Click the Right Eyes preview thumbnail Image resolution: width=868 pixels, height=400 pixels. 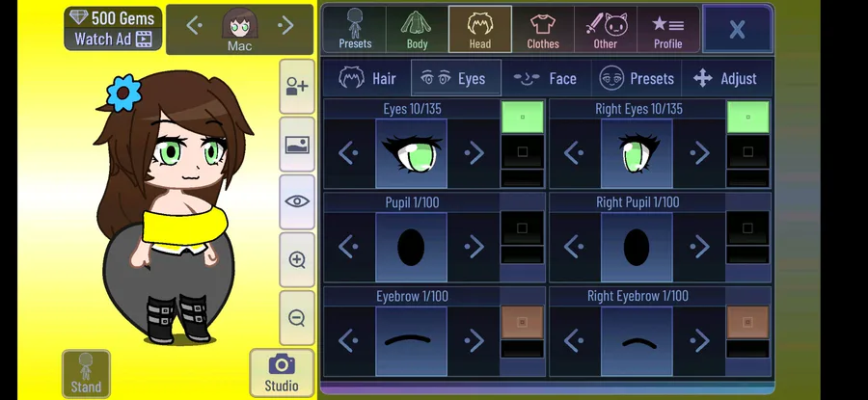pos(637,154)
